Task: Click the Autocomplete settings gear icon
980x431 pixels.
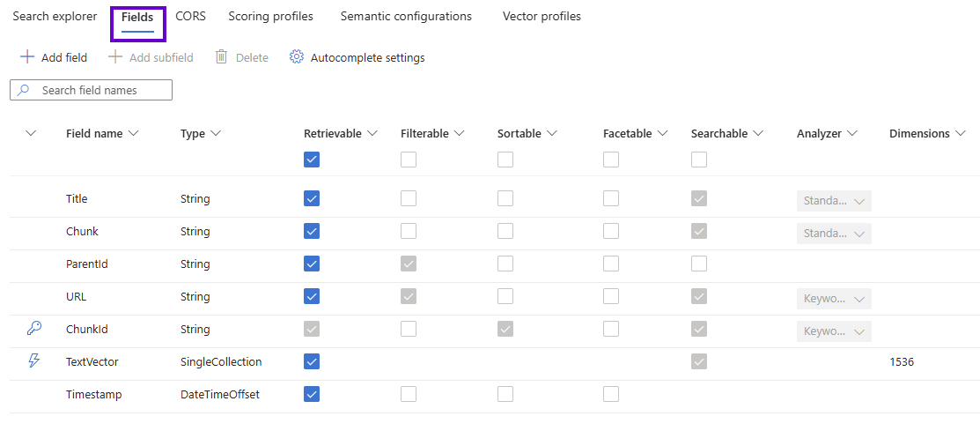Action: (297, 57)
